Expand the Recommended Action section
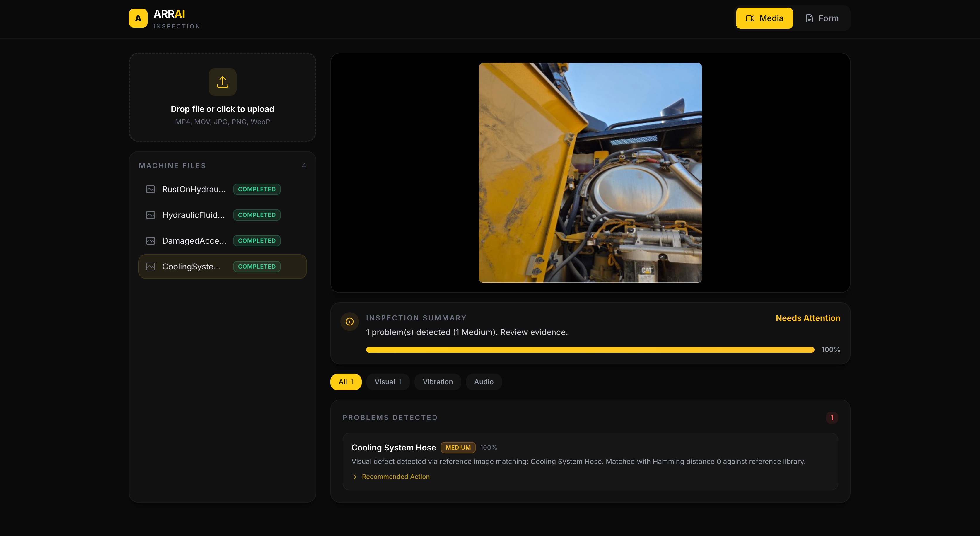980x536 pixels. [395, 477]
